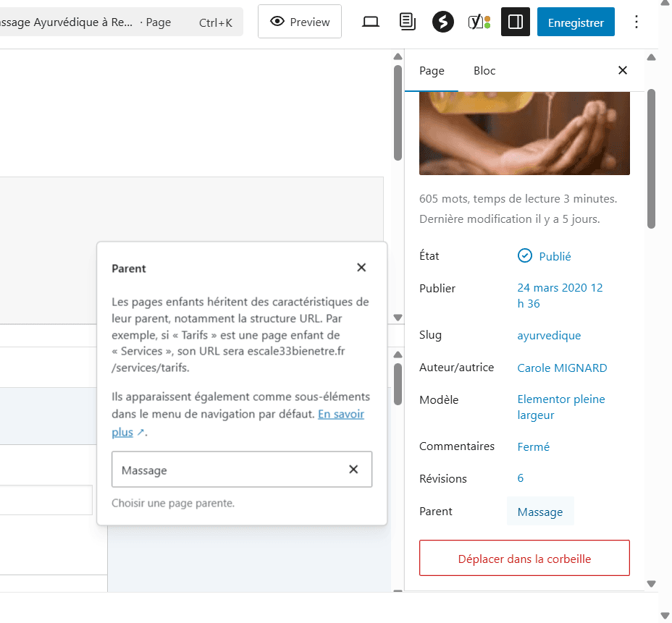Click Déplacer dans la corbeille
This screenshot has height=623, width=672.
(x=524, y=559)
